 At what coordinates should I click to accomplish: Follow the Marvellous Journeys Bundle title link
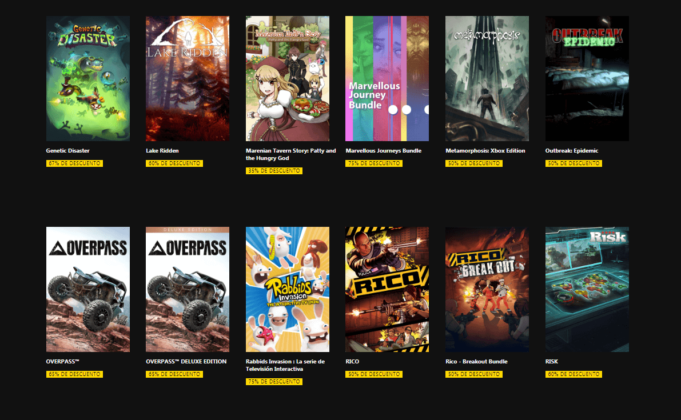(x=383, y=151)
